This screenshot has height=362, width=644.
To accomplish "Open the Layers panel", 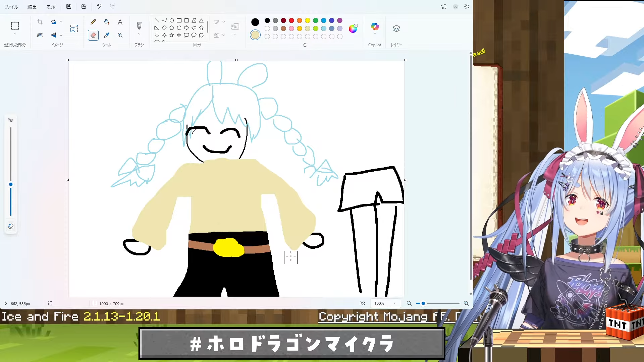I will point(396,29).
